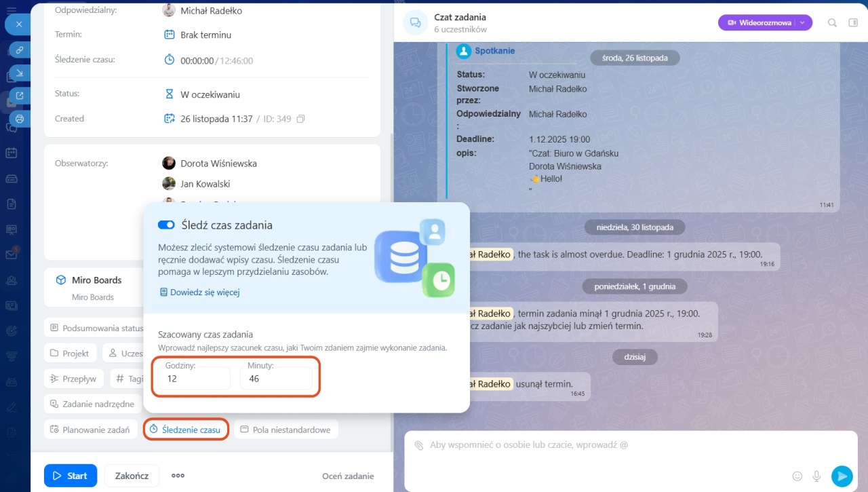The height and width of the screenshot is (492, 868).
Task: Open the three-dot more actions menu
Action: [178, 476]
